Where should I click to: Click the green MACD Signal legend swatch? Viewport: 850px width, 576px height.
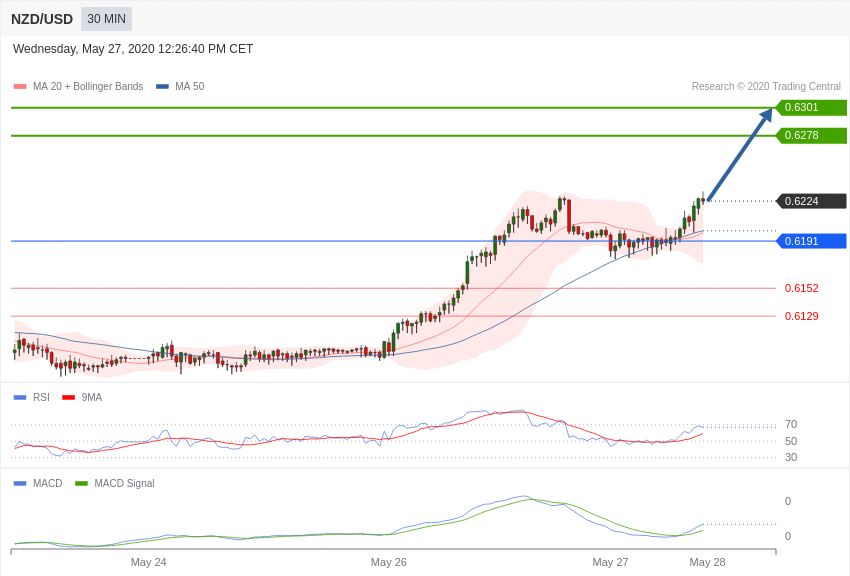[81, 483]
